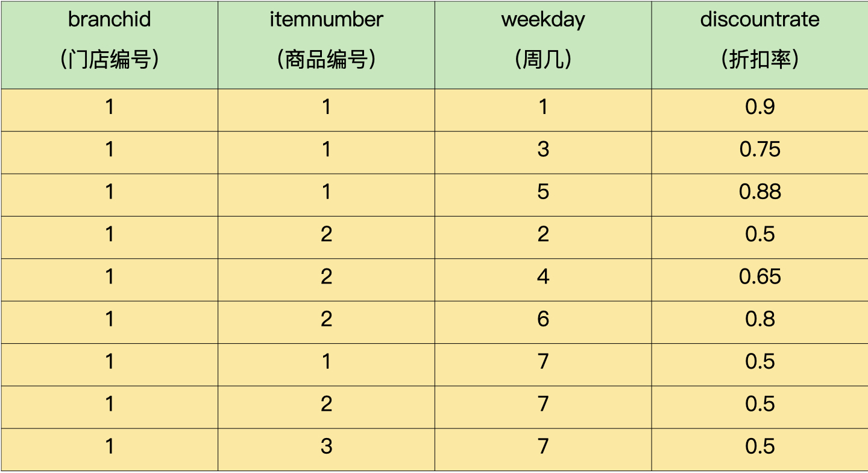Select the weekday cell containing 3
Screen dimensions: 868x473
click(543, 150)
